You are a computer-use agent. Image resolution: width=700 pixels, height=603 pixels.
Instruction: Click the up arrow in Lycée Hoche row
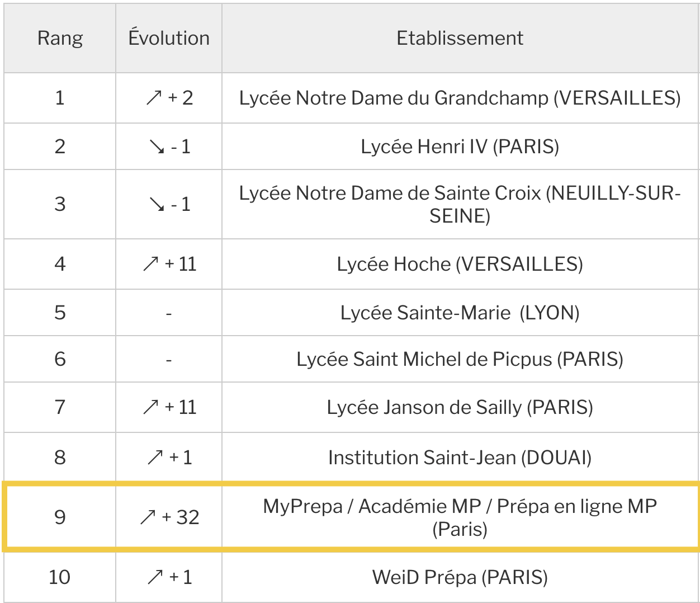(151, 264)
